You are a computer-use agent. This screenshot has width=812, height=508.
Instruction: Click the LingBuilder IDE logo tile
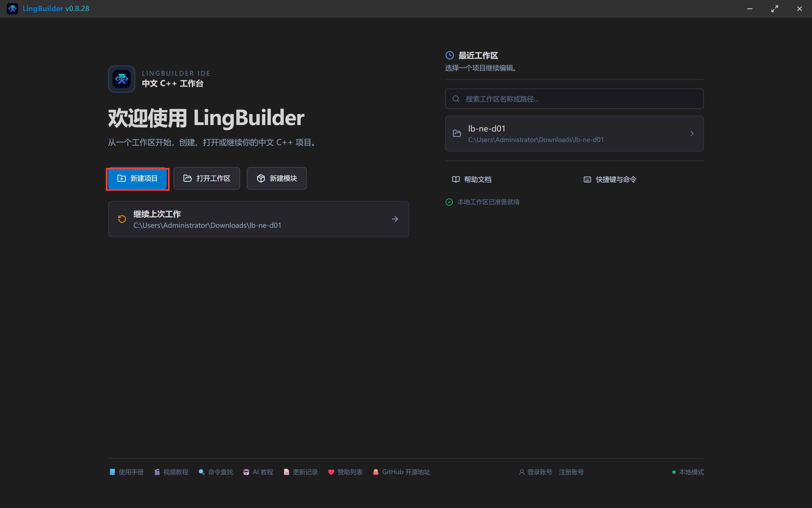tap(122, 79)
